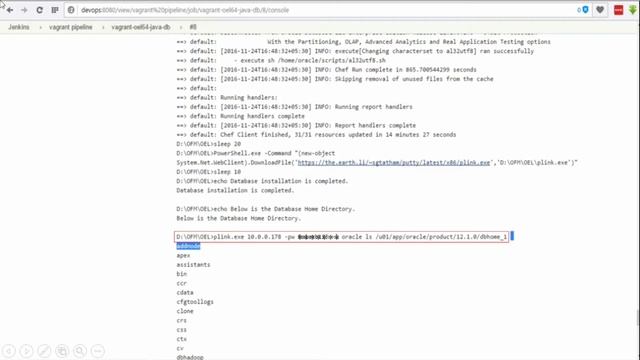Click the cfgtoollogs directory entry
Screen dimensions: 640x360
pyautogui.click(x=195, y=302)
